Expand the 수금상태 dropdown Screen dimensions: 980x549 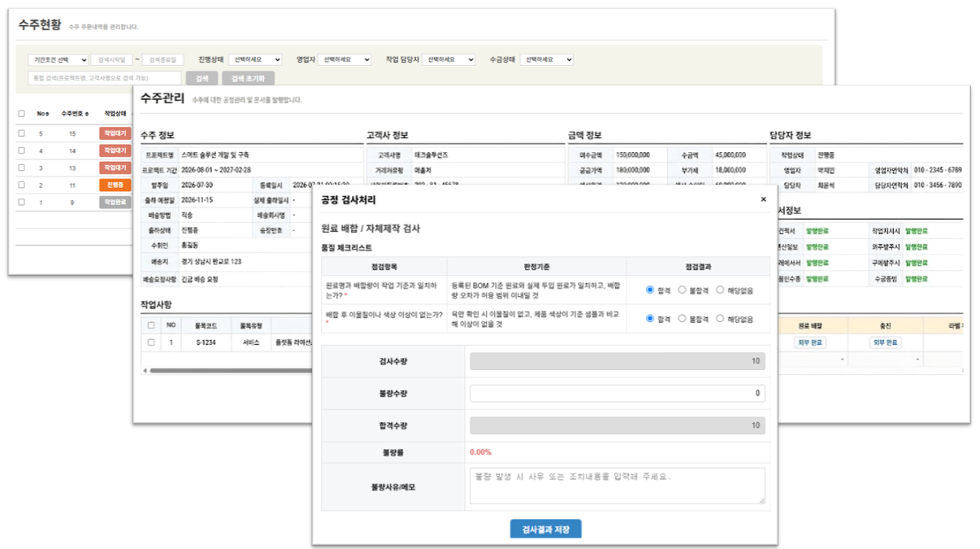547,59
